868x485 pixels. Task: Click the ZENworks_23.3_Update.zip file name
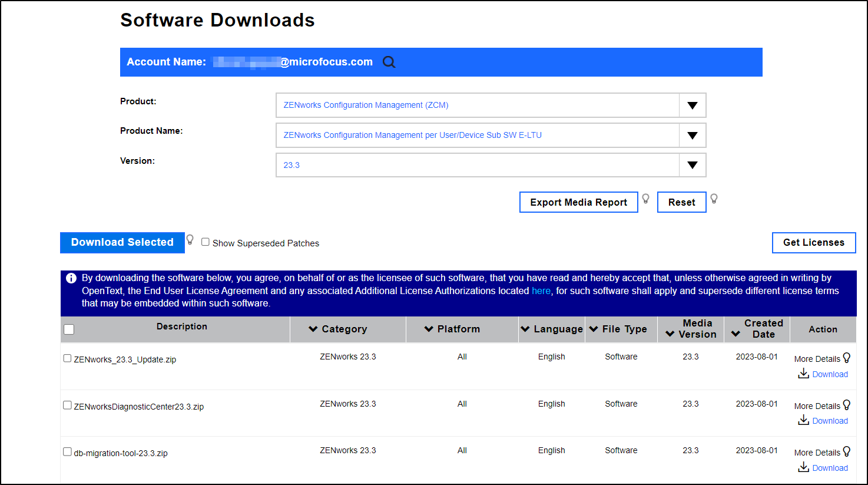(125, 359)
